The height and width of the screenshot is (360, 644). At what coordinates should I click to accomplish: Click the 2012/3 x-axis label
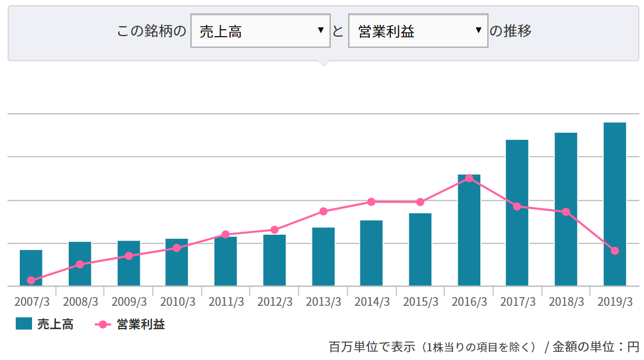coord(274,302)
